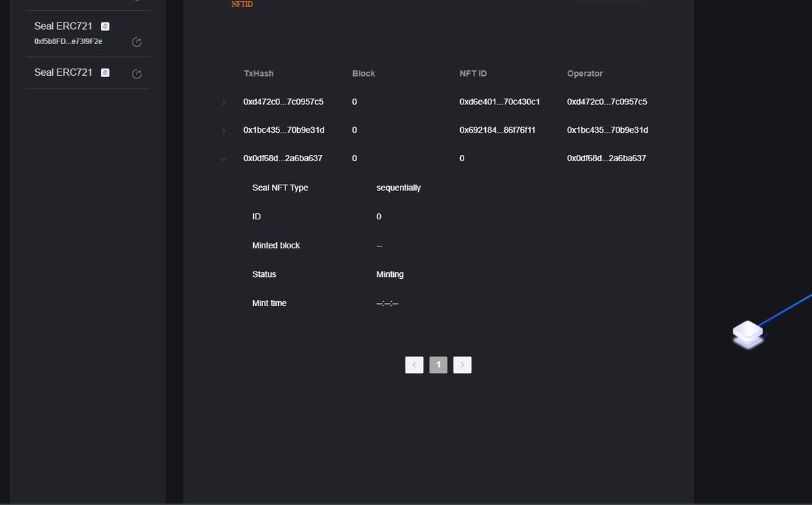Click the Mint time placeholder value --:--:--
The width and height of the screenshot is (812, 505).
click(387, 303)
